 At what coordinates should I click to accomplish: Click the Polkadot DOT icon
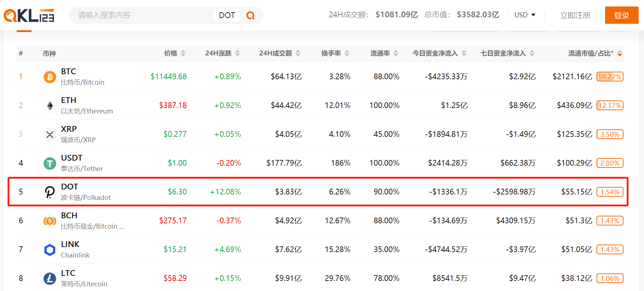(x=50, y=192)
